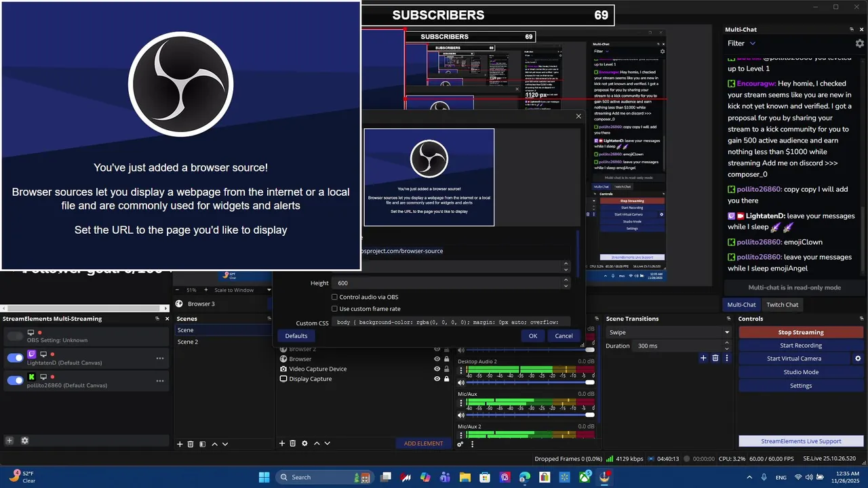Delete selected scene with trash icon

[x=191, y=444]
